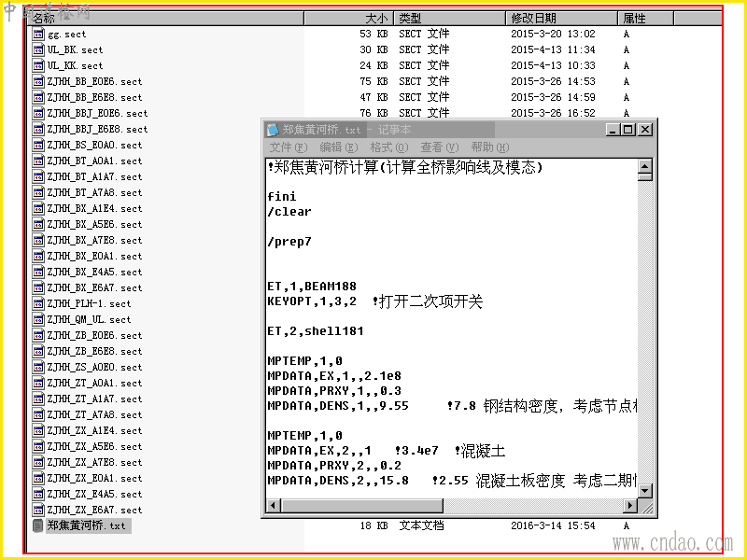Sort files by 名称 column header
The width and height of the screenshot is (747, 560).
pos(165,19)
